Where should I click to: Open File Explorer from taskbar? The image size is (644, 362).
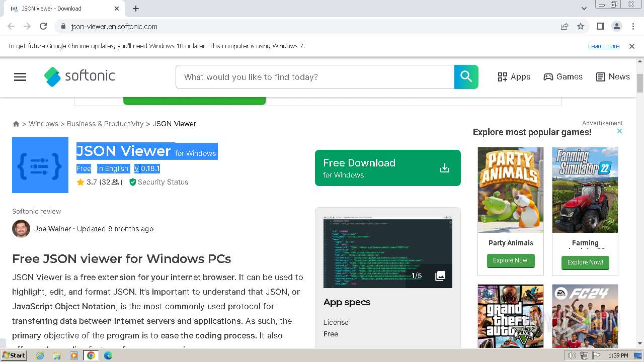coord(57,355)
